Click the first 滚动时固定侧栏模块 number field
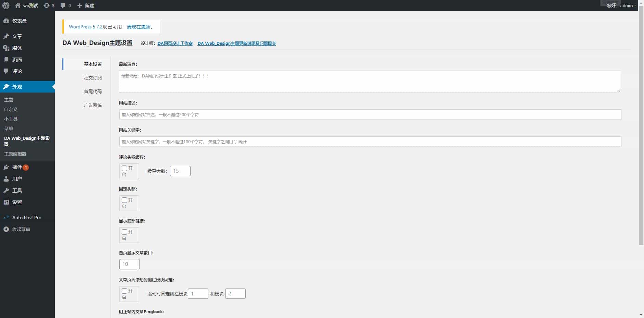 (x=198, y=294)
